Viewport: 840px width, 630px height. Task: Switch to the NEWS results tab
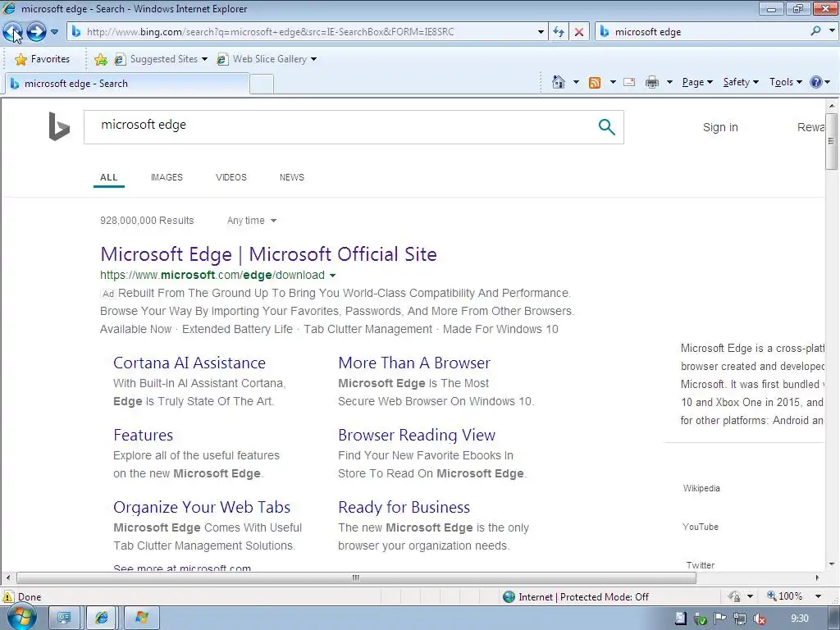tap(291, 177)
